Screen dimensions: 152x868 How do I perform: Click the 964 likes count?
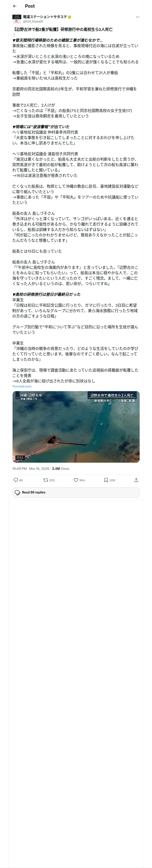point(82,480)
